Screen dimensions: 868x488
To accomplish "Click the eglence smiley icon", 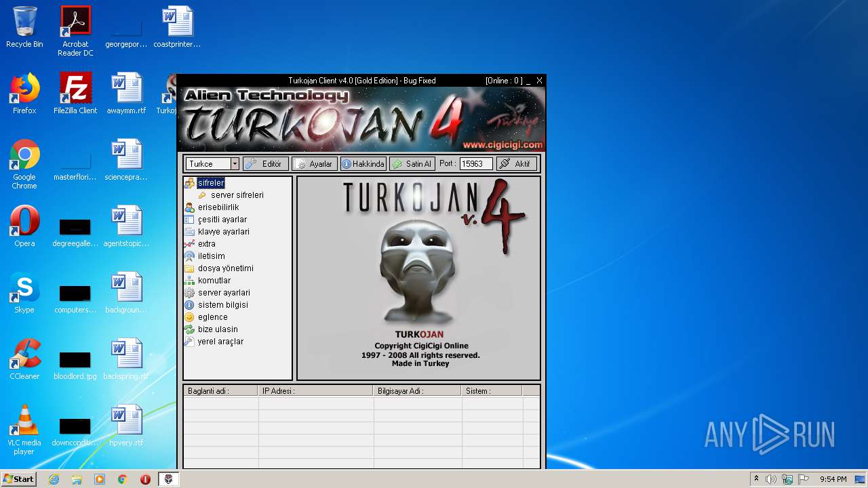I will [189, 317].
